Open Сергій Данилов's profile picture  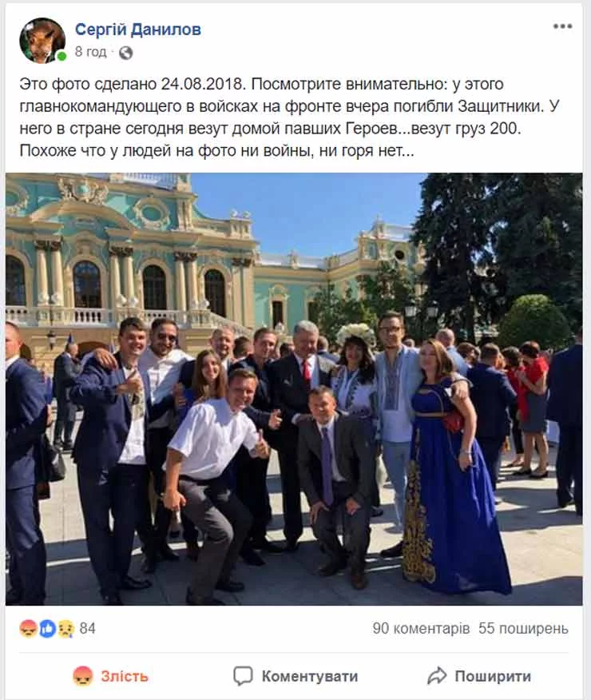pyautogui.click(x=42, y=40)
